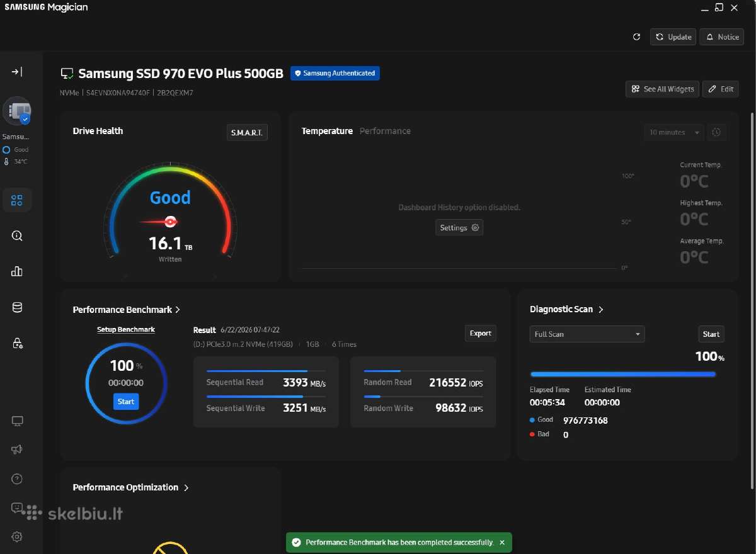Expand the Performance Optimization section
Viewport: 756px width, 554px height.
131,487
